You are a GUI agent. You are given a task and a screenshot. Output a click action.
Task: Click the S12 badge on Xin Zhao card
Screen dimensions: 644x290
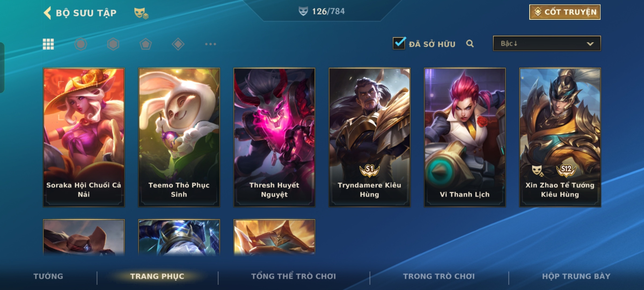pyautogui.click(x=566, y=170)
